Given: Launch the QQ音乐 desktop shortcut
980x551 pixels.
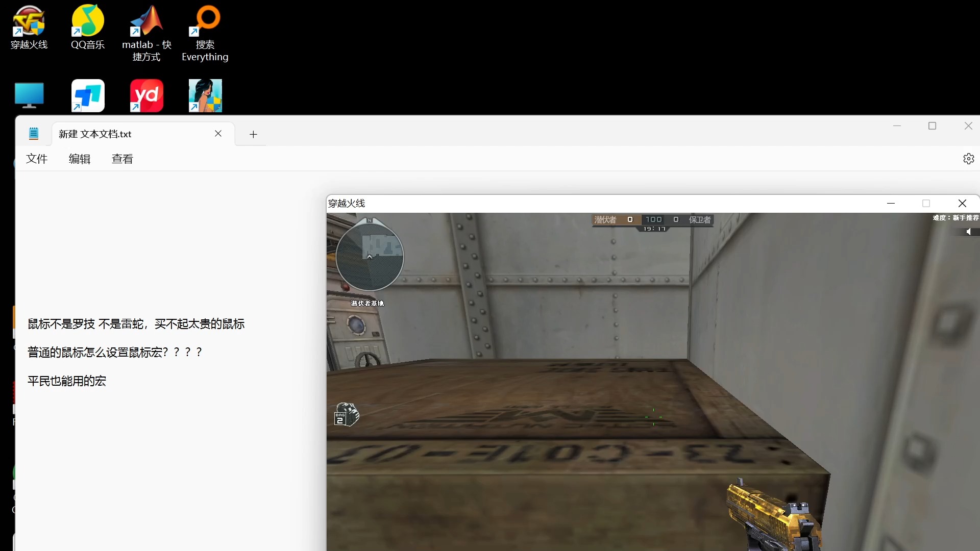Looking at the screenshot, I should [x=88, y=27].
